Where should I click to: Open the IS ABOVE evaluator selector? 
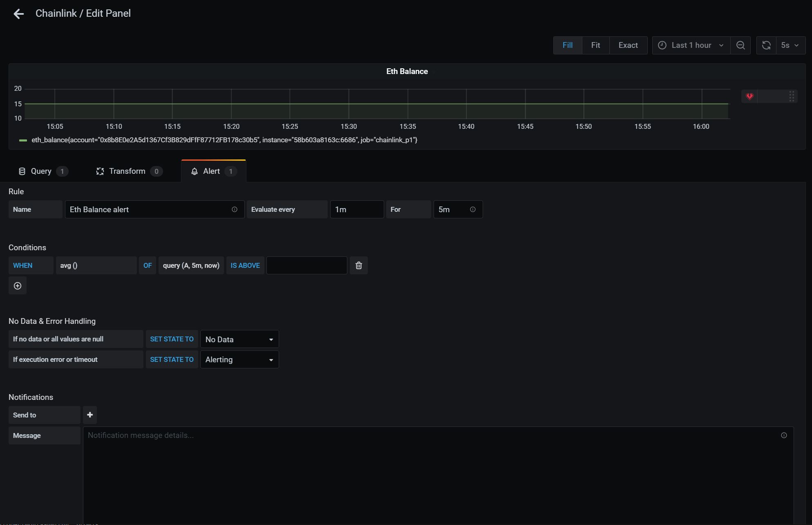coord(245,265)
